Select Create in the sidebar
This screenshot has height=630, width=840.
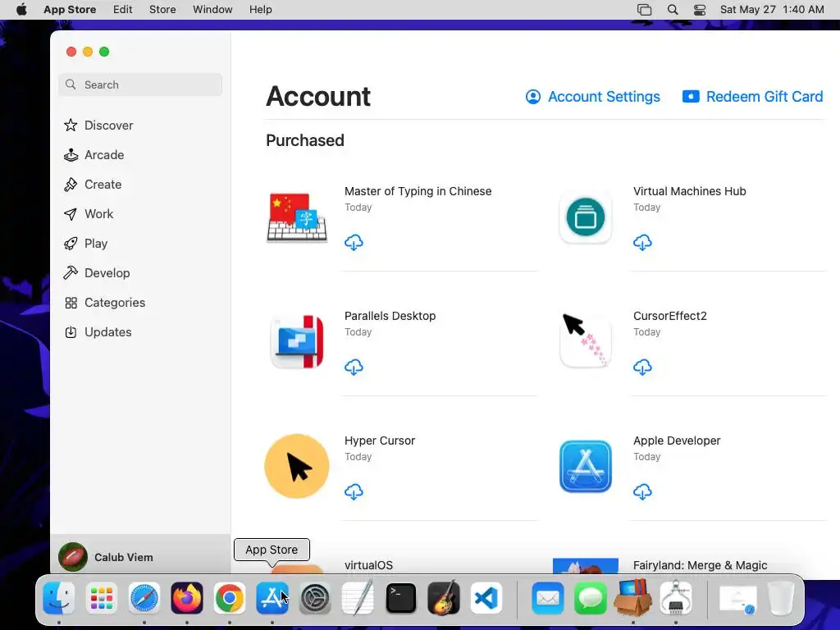[140, 185]
